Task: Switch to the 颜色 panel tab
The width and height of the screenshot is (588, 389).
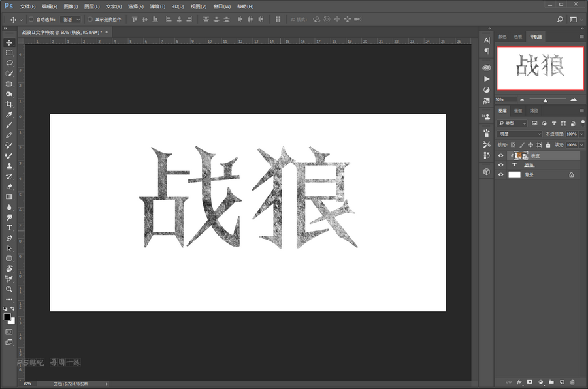Action: coord(502,37)
